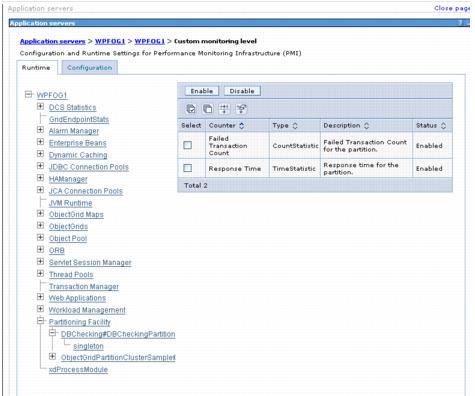Select xdProcessModule tree link
Screen dimensions: 475x396
[x=78, y=370]
